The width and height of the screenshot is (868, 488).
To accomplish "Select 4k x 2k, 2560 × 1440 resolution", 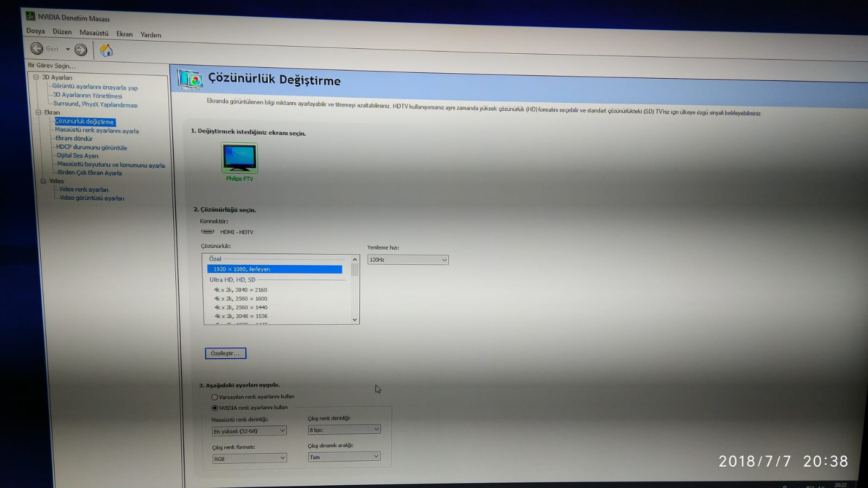I will pyautogui.click(x=240, y=307).
